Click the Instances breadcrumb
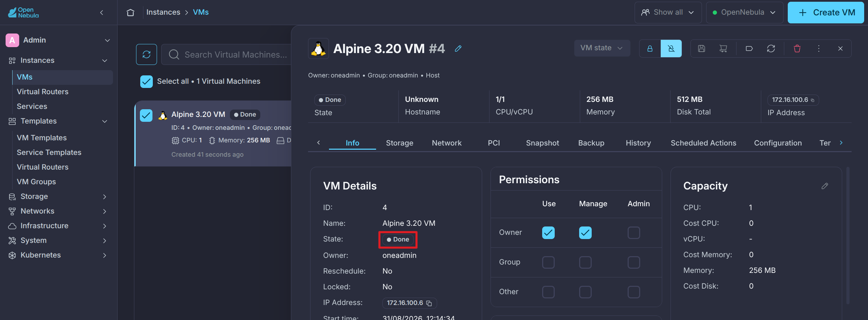Viewport: 868px width, 320px height. tap(163, 12)
